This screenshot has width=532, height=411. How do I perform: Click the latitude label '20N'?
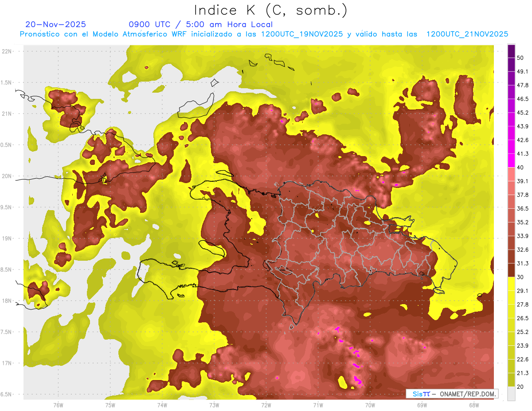(x=7, y=176)
